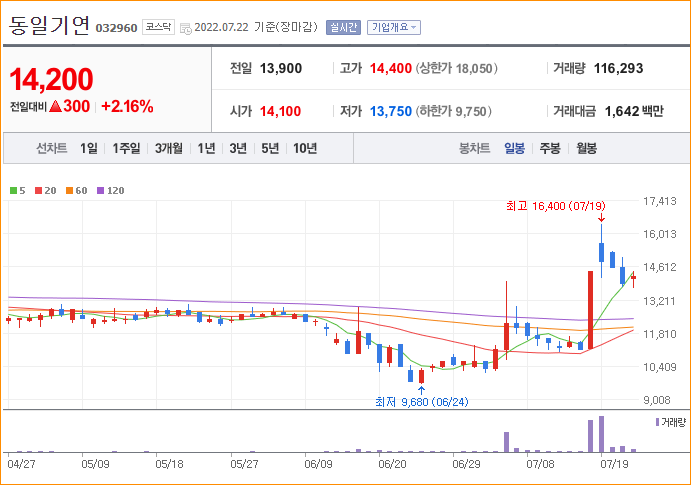
Task: Click the +2.16% change value
Action: pyautogui.click(x=127, y=106)
